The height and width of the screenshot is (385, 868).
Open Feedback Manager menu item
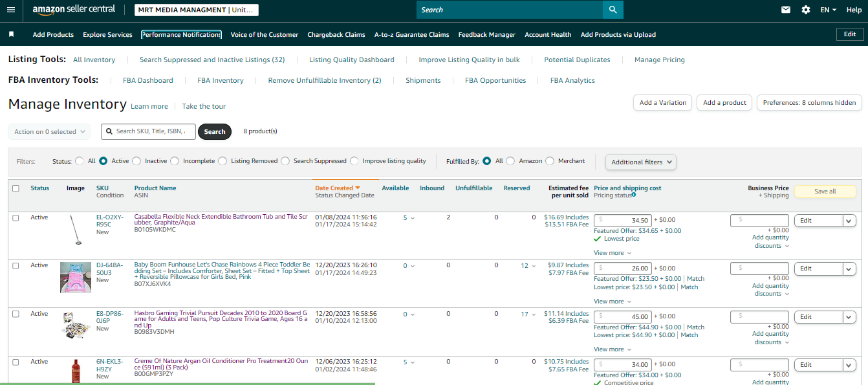point(486,35)
